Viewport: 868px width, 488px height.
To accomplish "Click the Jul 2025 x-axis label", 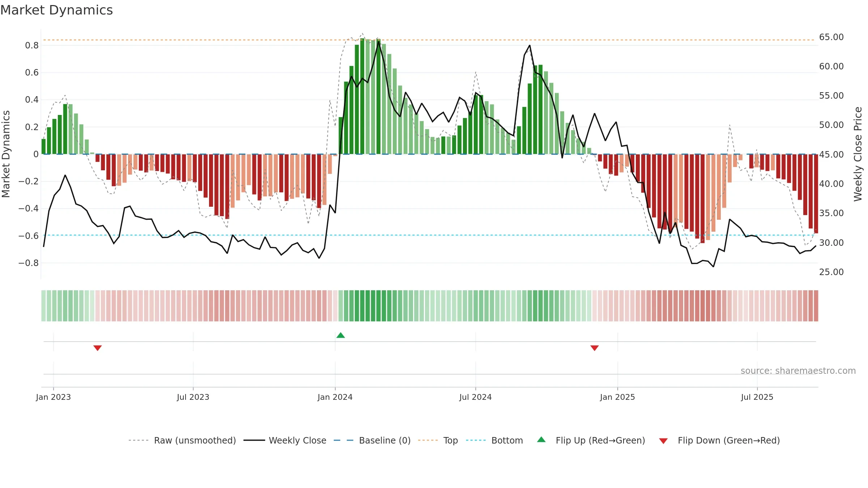I will [757, 397].
